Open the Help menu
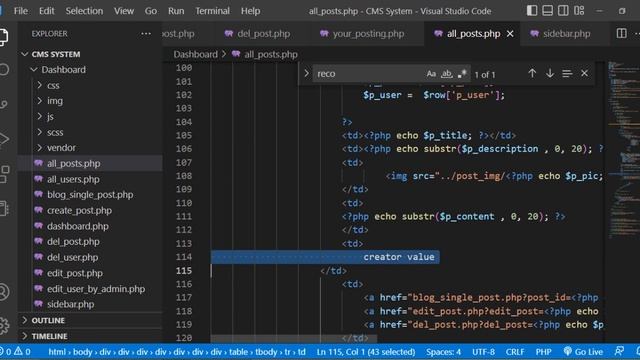Image resolution: width=640 pixels, height=360 pixels. pos(250,11)
